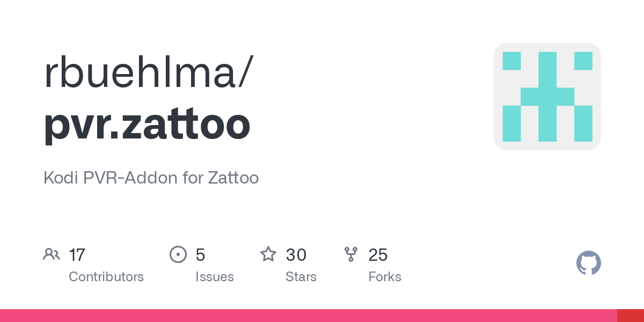
Task: Click the word Zattoo in the description
Action: click(x=233, y=178)
